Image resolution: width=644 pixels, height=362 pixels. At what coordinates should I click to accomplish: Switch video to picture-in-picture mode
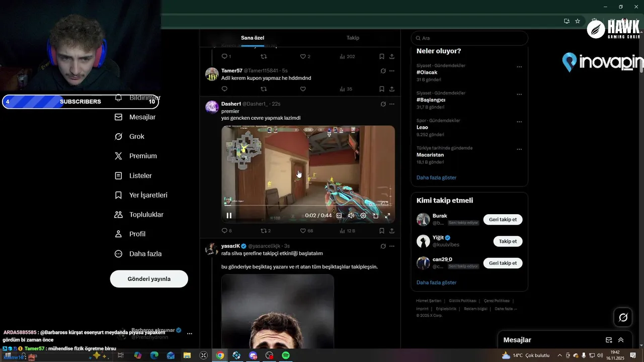375,216
